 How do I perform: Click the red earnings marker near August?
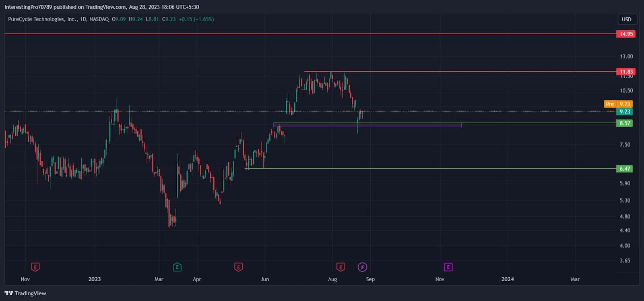click(341, 267)
